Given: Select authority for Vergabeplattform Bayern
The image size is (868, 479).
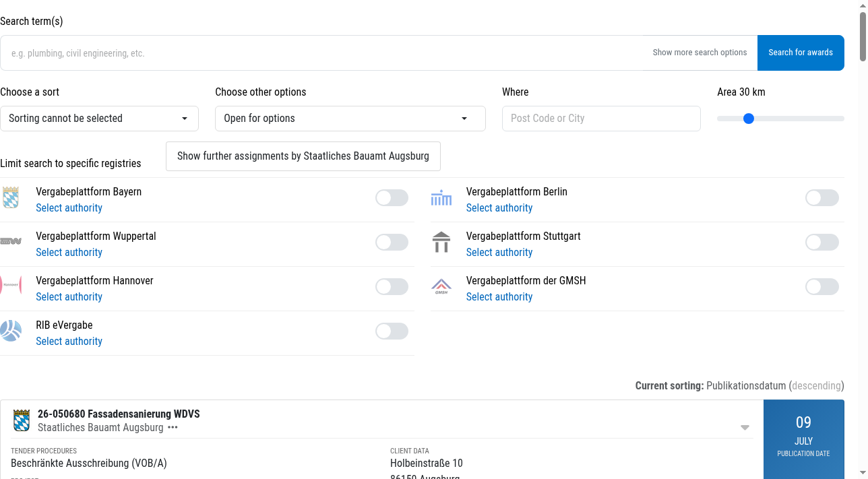Looking at the screenshot, I should click(69, 208).
